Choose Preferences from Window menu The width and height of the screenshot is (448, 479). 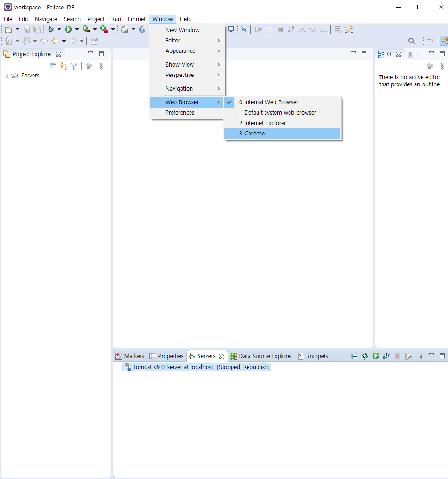tap(187, 113)
